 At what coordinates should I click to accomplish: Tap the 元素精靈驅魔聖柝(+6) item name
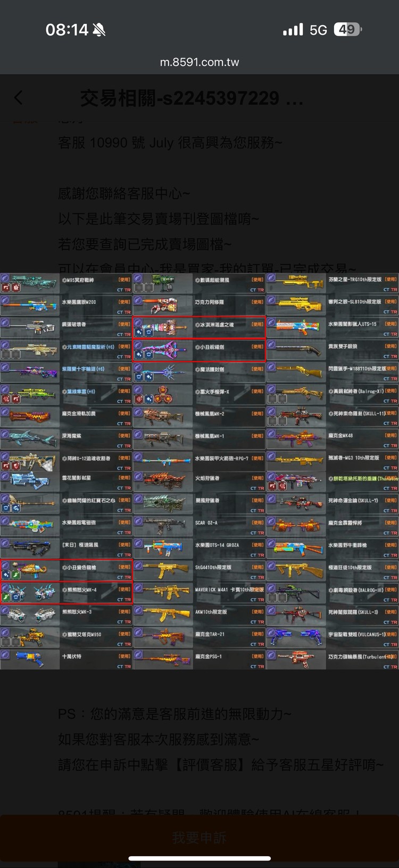tap(88, 347)
